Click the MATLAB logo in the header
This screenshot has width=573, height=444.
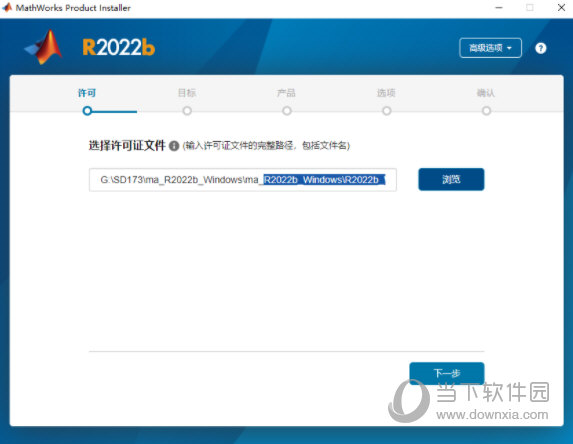click(x=44, y=48)
